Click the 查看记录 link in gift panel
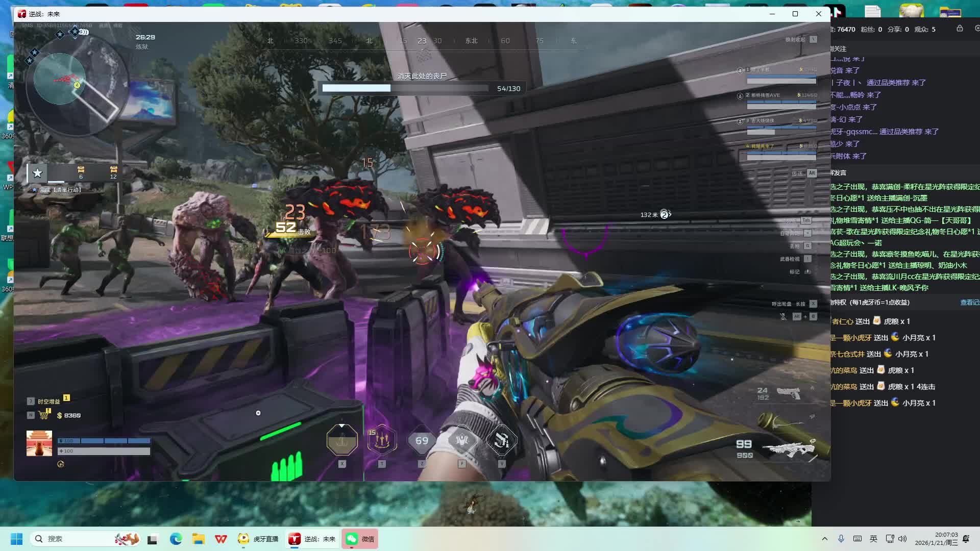Image resolution: width=980 pixels, height=551 pixels. click(969, 303)
